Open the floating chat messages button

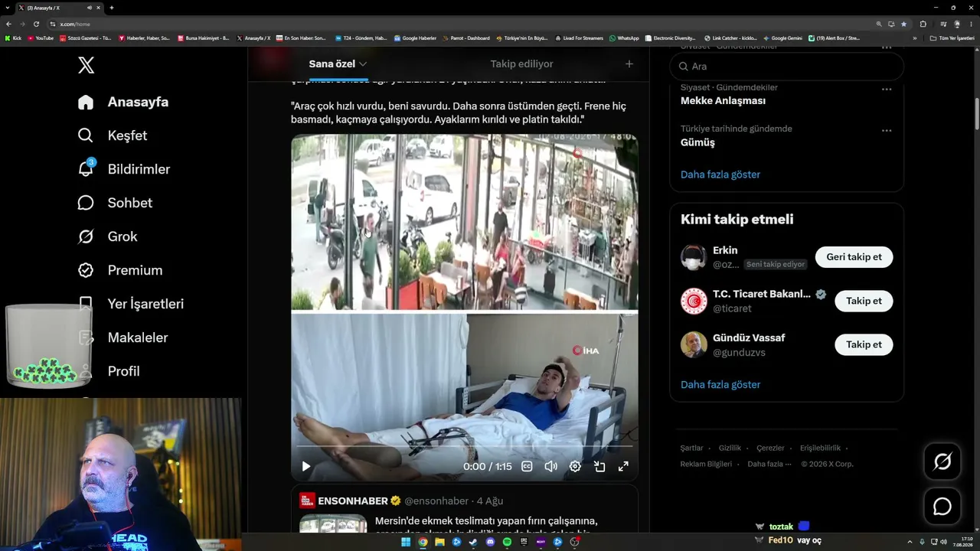[942, 507]
